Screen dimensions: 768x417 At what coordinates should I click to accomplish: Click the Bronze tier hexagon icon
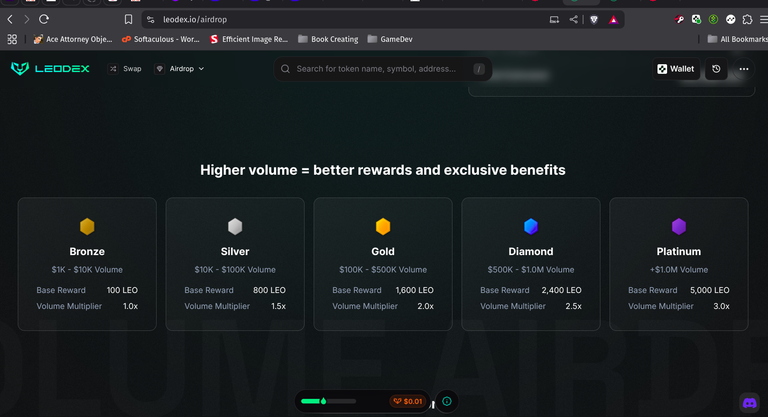87,226
